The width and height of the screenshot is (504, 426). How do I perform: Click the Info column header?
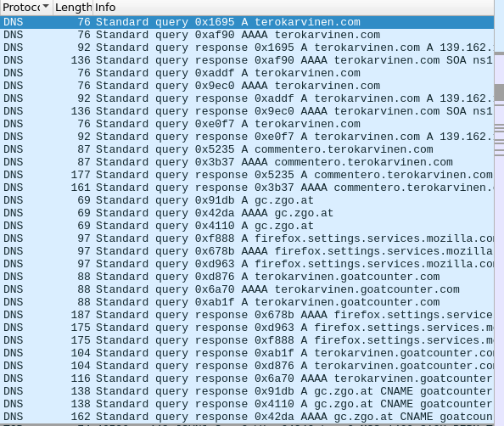click(x=294, y=7)
